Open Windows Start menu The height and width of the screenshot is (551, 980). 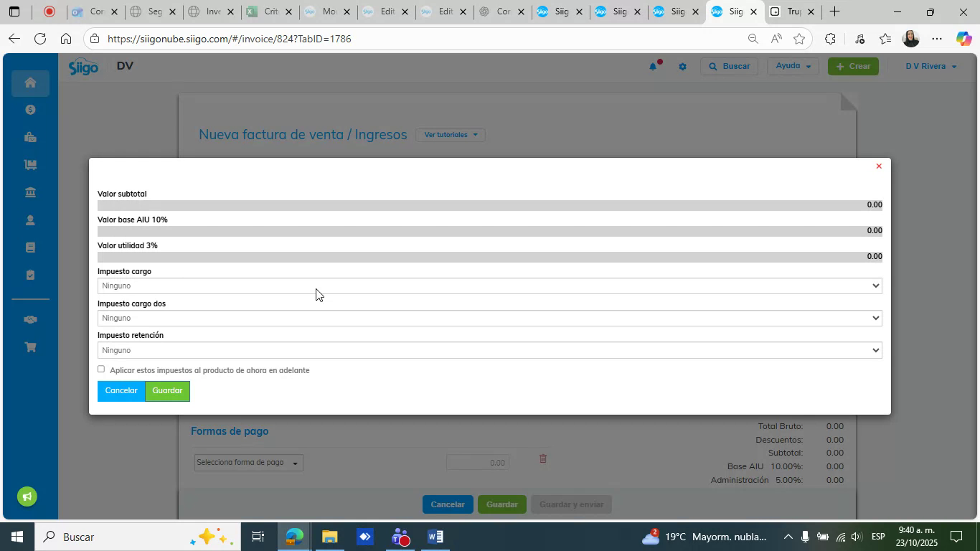pos(16,537)
